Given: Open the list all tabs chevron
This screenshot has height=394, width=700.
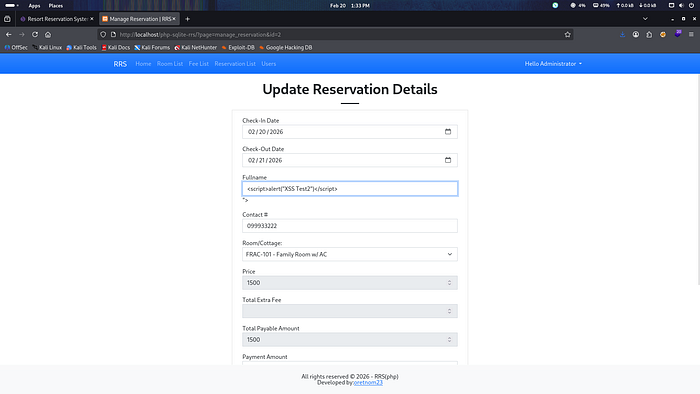Looking at the screenshot, I should [x=645, y=19].
